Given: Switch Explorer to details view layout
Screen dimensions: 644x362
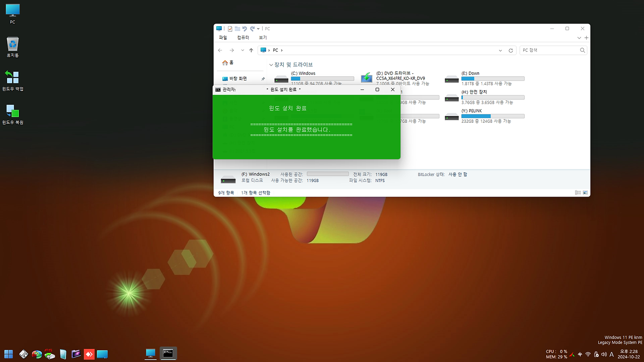Looking at the screenshot, I should [578, 193].
